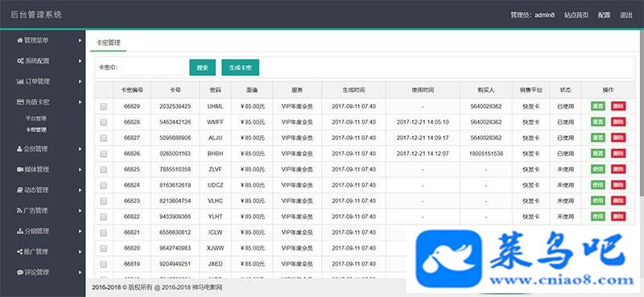This screenshot has height=297, width=644.
Task: Tick the checkbox for card 66824
Action: pos(104,185)
